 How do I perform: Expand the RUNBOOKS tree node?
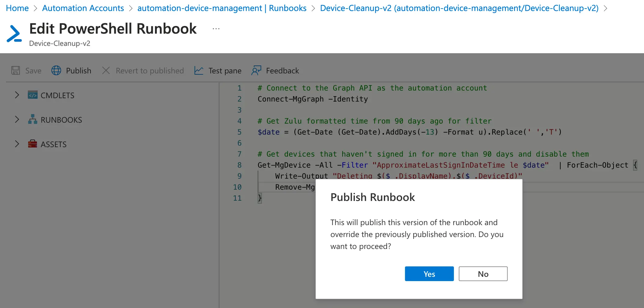pyautogui.click(x=17, y=120)
